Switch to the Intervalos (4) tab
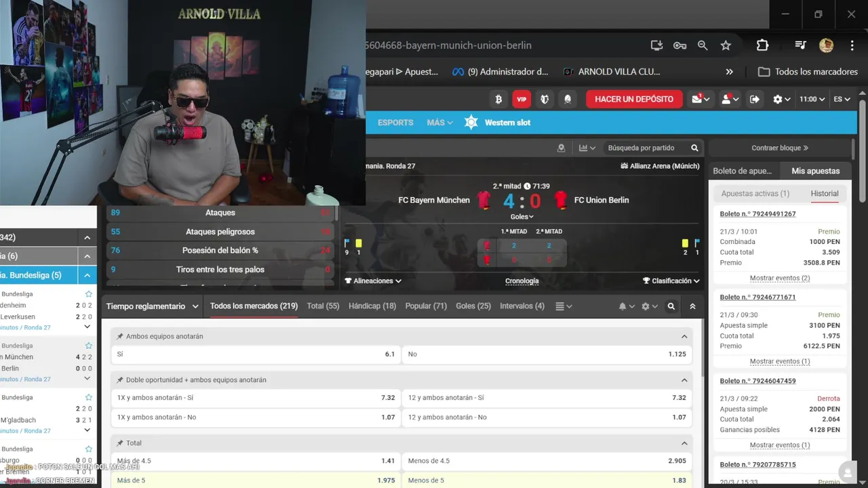The width and height of the screenshot is (868, 488). click(522, 306)
